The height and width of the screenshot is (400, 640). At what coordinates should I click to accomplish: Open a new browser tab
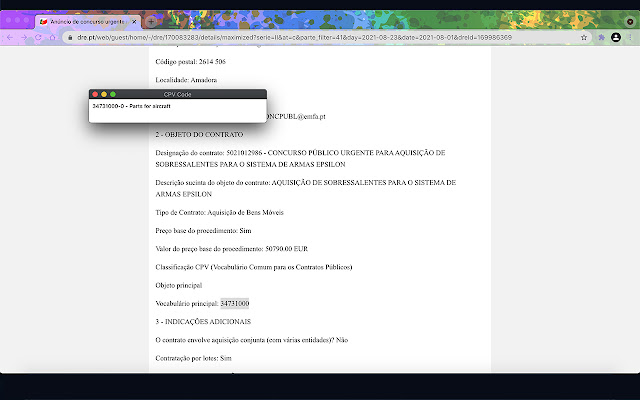tap(151, 22)
